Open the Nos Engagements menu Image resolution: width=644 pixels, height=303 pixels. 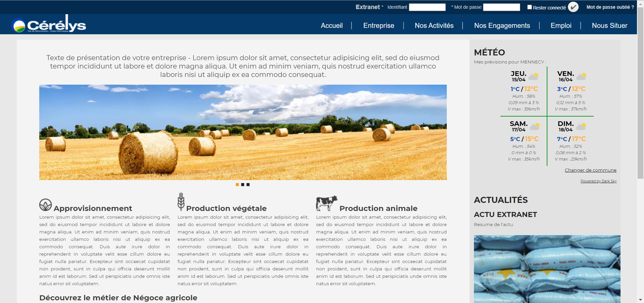[x=502, y=26]
